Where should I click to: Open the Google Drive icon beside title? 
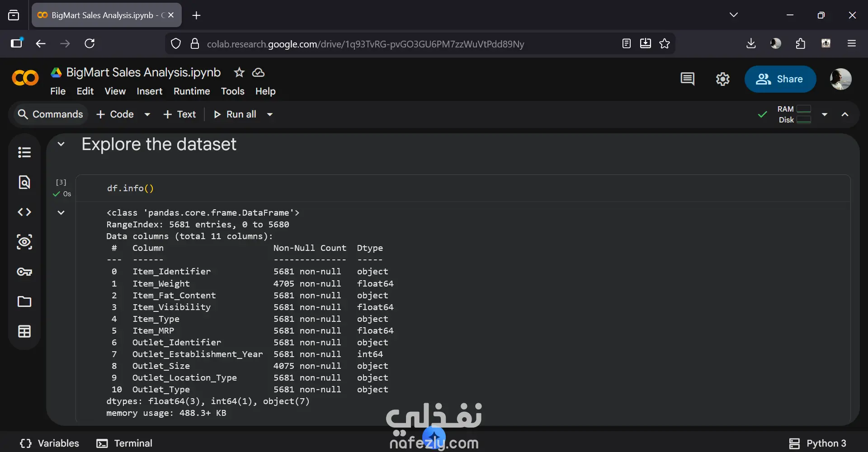57,72
